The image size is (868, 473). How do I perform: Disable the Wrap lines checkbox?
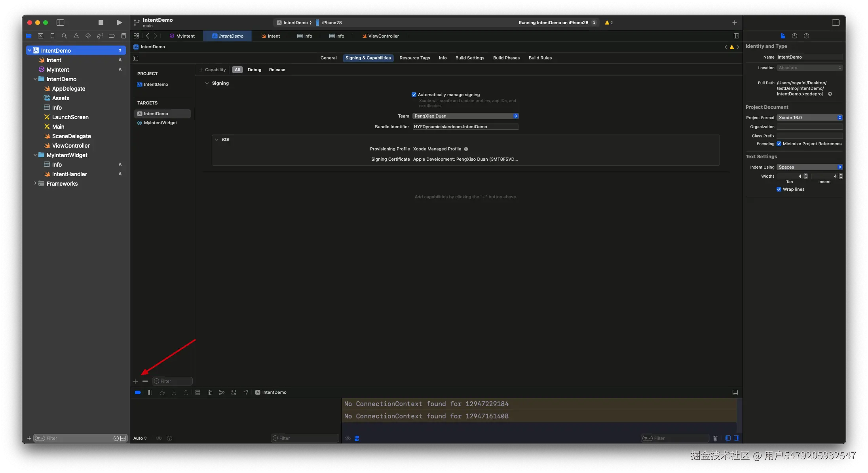point(779,189)
